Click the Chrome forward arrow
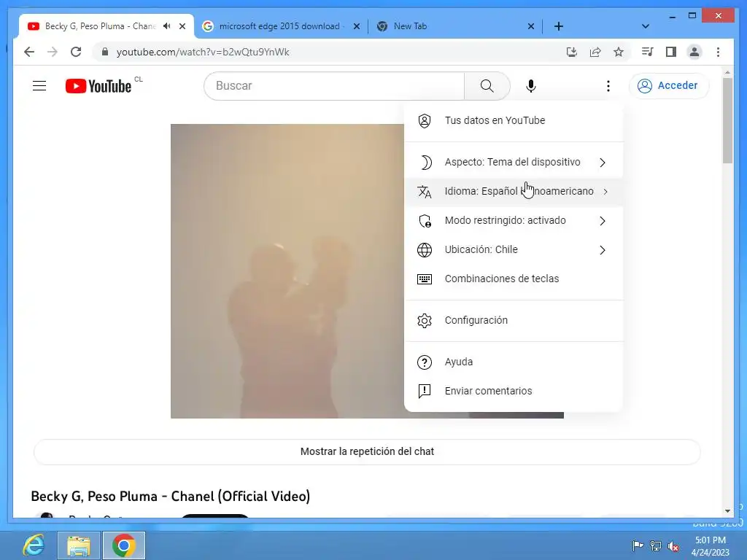The width and height of the screenshot is (747, 560). tap(52, 52)
